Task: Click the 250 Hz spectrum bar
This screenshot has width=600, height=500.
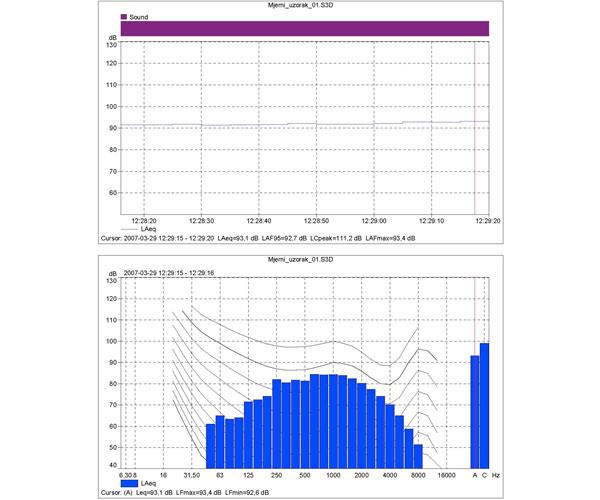Action: click(x=277, y=422)
